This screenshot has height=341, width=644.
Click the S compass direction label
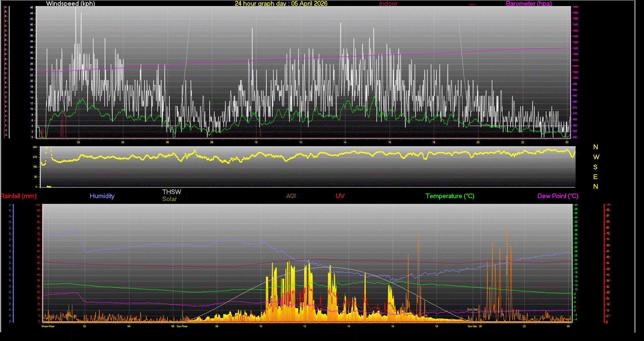point(595,167)
